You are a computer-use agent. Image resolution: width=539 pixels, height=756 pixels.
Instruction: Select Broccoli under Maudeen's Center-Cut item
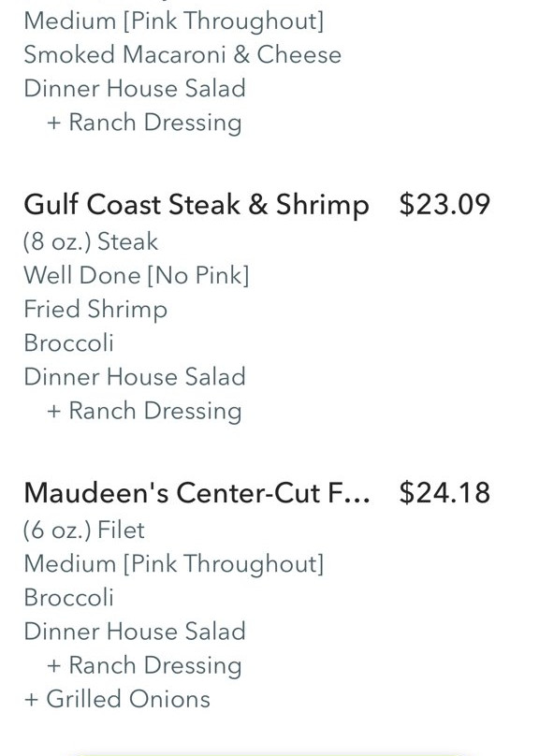(68, 597)
